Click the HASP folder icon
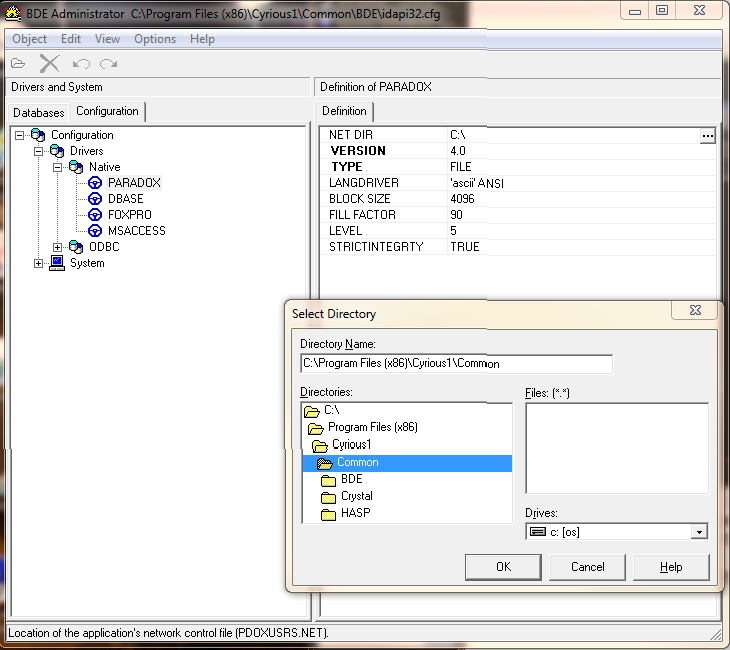 click(328, 514)
